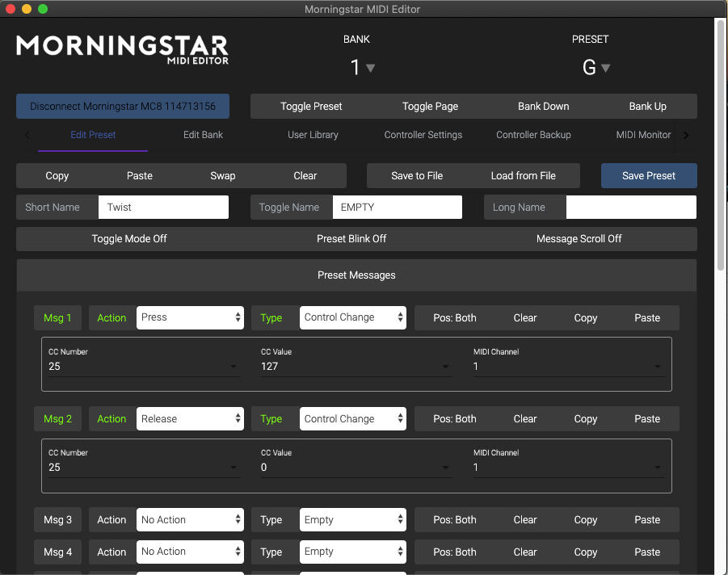This screenshot has width=728, height=575.
Task: Click the Msg 1 label
Action: click(x=57, y=318)
